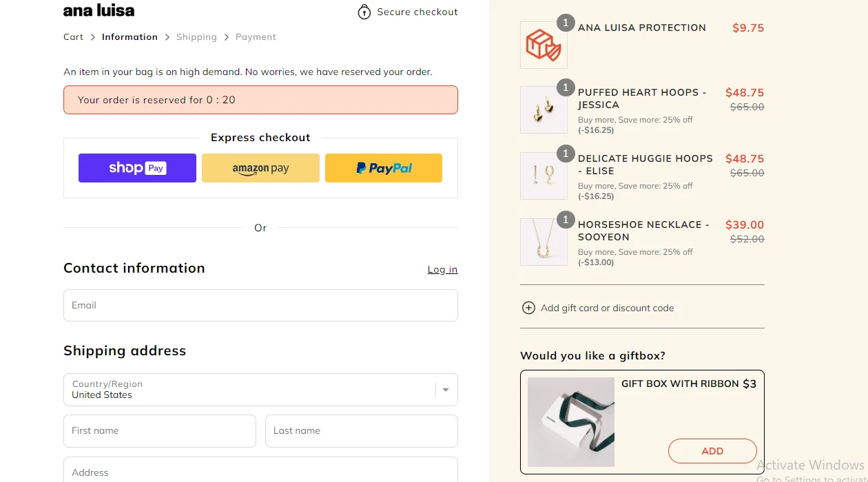Image resolution: width=868 pixels, height=482 pixels.
Task: Click the Log in link
Action: [x=442, y=269]
